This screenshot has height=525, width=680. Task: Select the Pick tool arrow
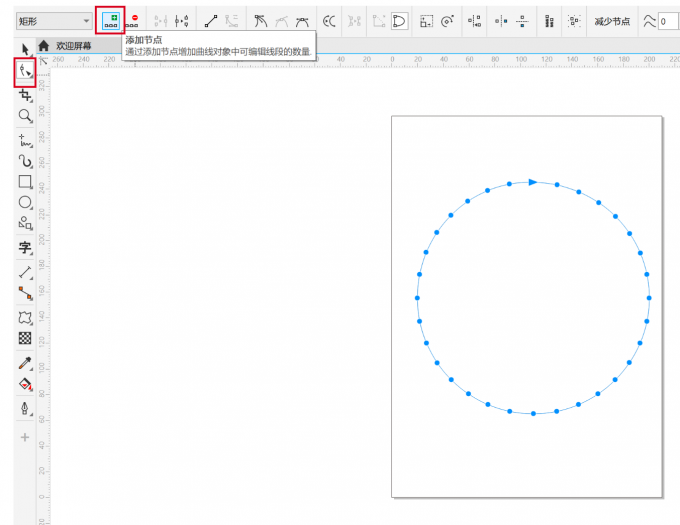point(25,49)
